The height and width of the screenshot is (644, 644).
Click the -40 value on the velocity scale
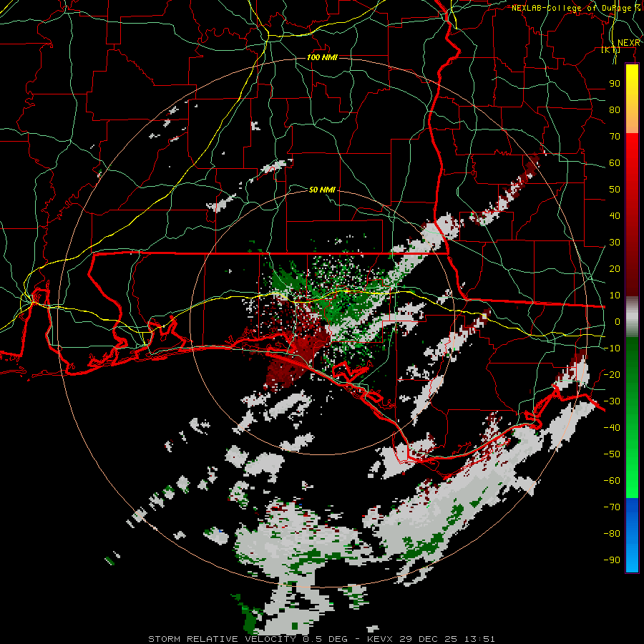(612, 428)
